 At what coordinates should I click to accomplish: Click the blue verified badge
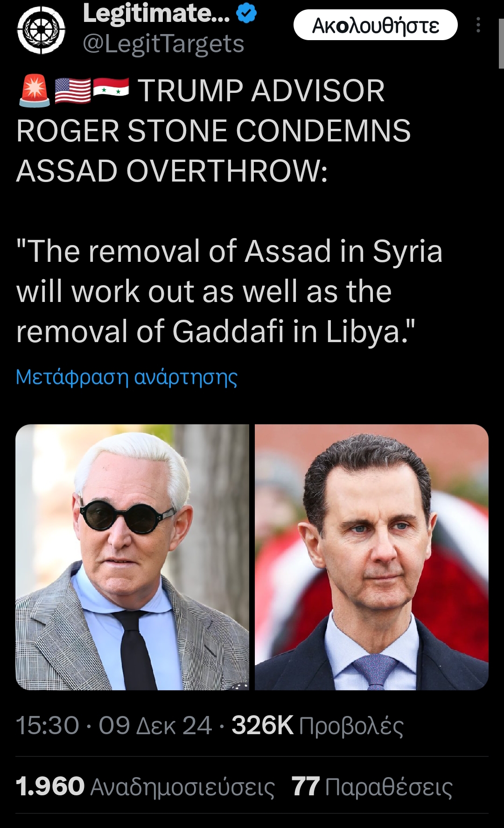[x=247, y=13]
